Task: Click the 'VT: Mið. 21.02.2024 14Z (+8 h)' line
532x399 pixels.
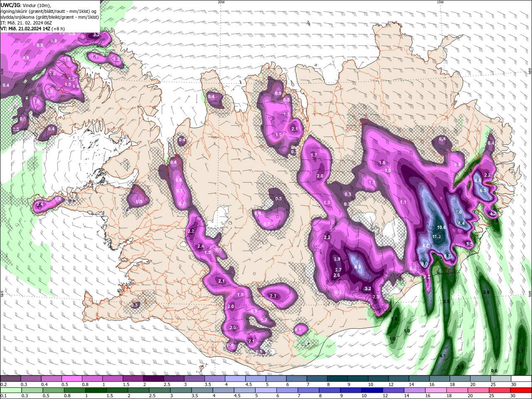Action: coord(33,29)
